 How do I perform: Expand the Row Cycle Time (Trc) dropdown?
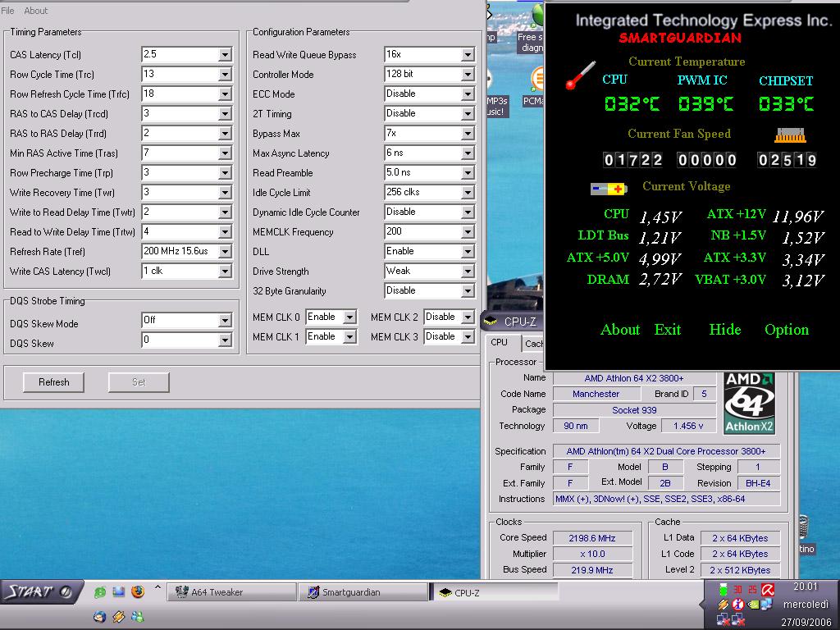click(225, 75)
